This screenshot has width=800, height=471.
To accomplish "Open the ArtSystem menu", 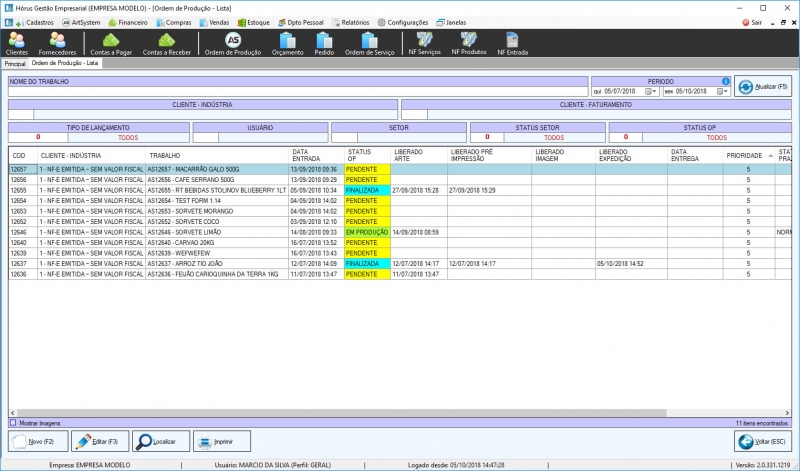I will pyautogui.click(x=81, y=22).
